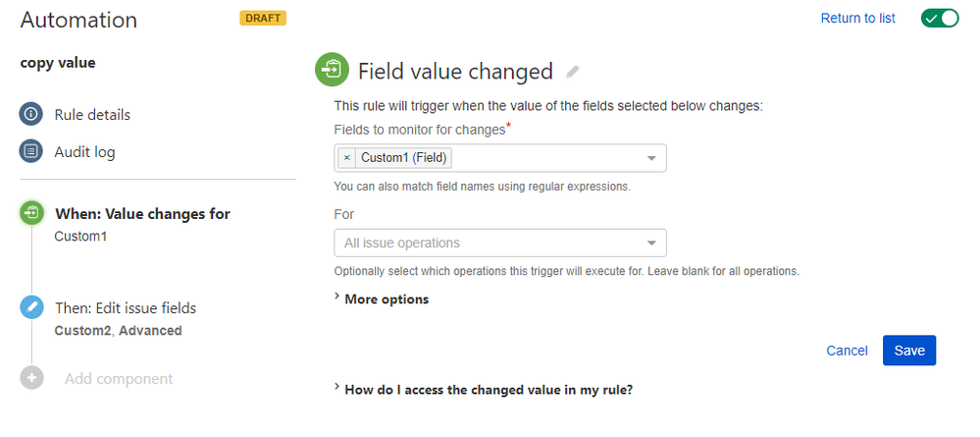Open the All issue operations dropdown
The height and width of the screenshot is (437, 980).
point(500,243)
